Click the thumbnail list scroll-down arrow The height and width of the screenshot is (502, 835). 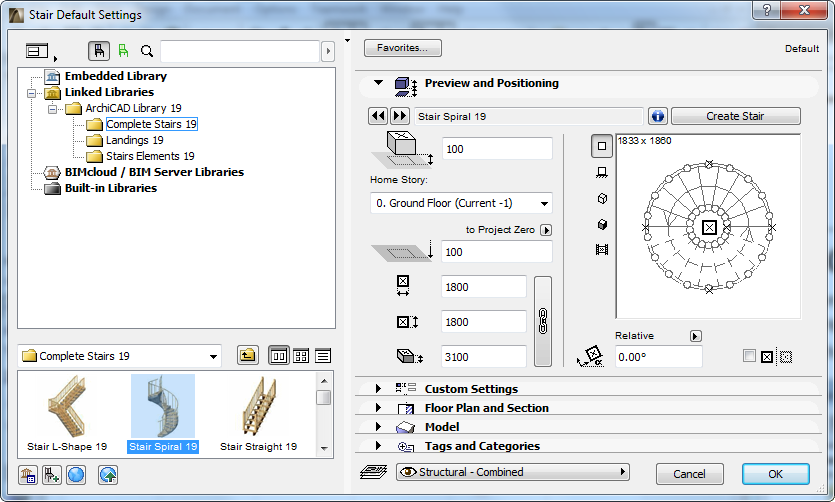click(324, 449)
